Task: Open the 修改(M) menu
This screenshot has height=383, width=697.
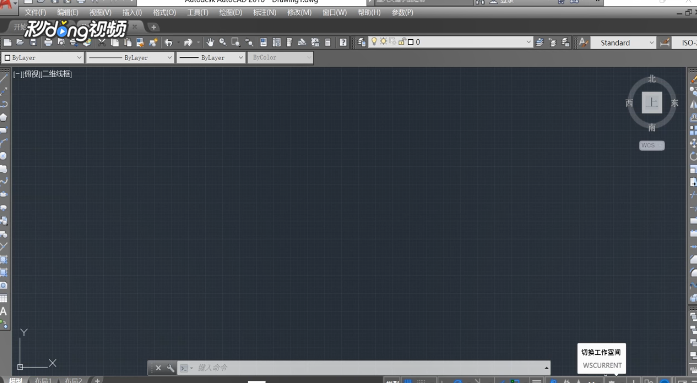Action: 299,12
